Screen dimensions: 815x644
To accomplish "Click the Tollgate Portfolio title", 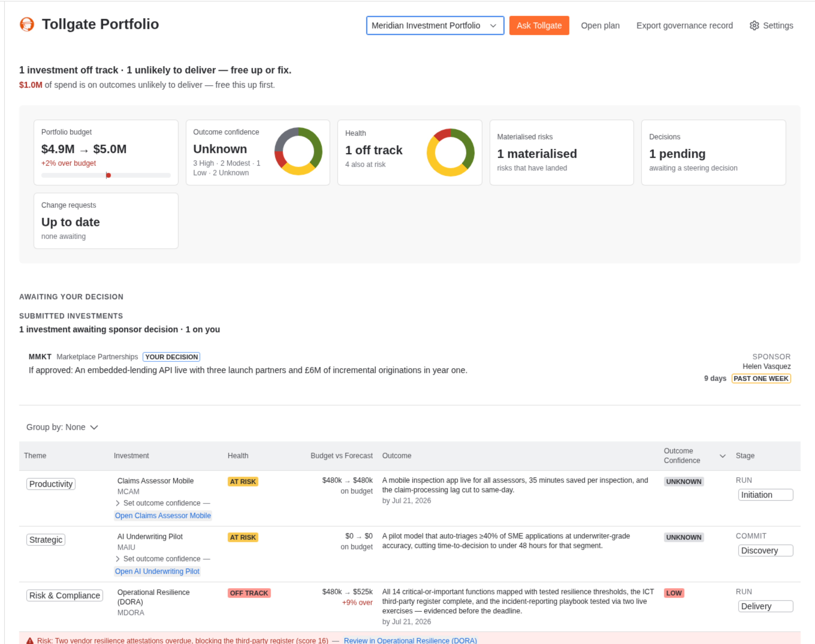I will [x=100, y=24].
